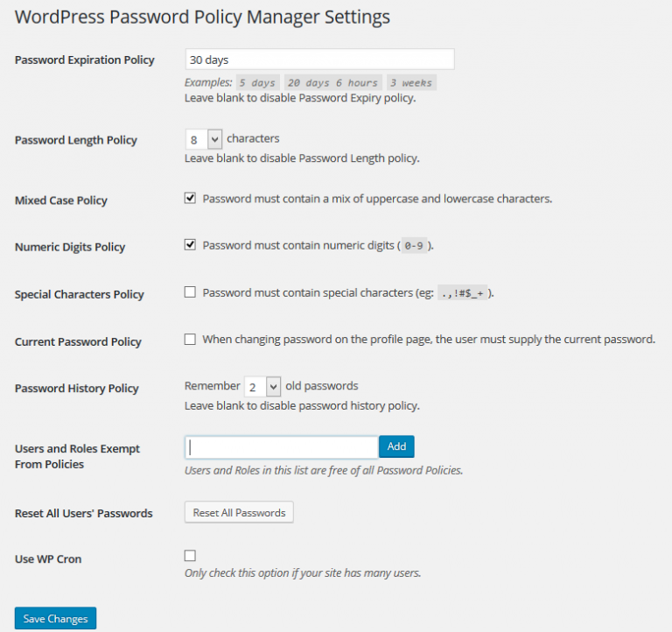This screenshot has width=672, height=632.
Task: Click the WordPress Password Policy Manager Settings heading
Action: pos(203,18)
